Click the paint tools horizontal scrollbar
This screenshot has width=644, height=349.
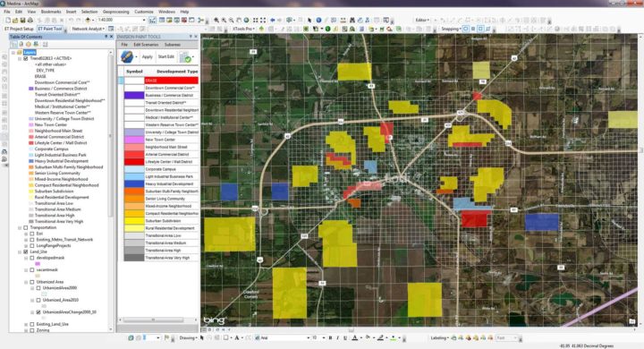[x=153, y=319]
